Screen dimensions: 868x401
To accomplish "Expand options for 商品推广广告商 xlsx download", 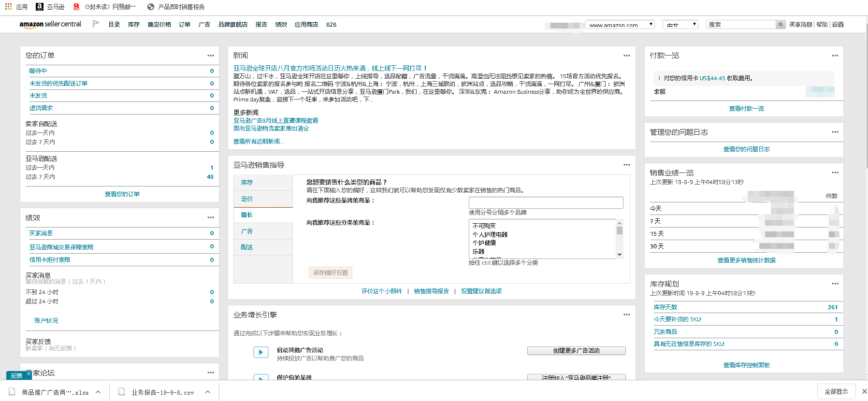I will [x=98, y=392].
